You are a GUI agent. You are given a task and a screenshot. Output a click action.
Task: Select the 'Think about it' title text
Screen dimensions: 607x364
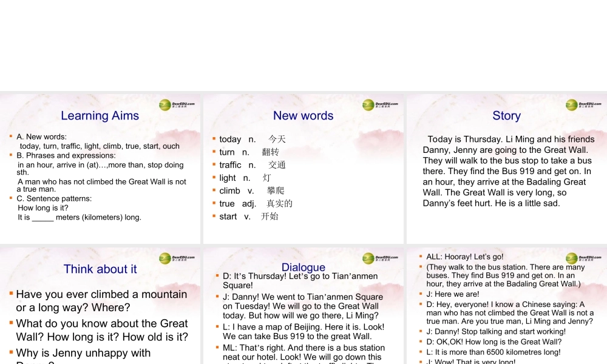pos(100,269)
